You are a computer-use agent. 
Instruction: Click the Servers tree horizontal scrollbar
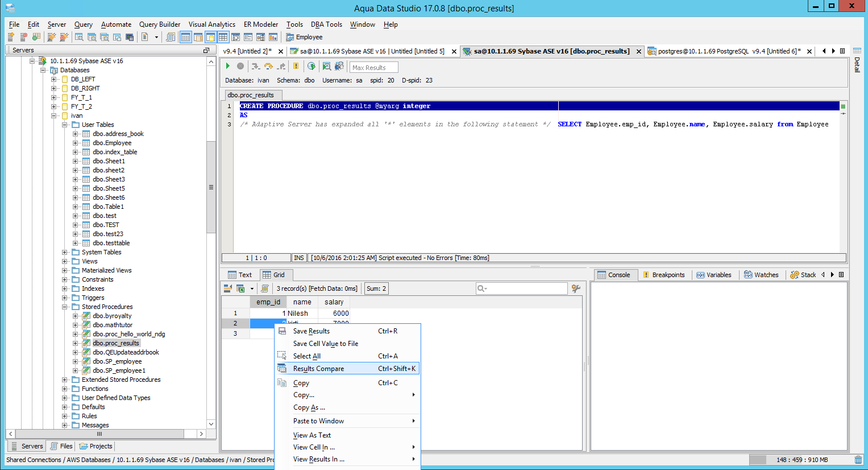(99, 434)
